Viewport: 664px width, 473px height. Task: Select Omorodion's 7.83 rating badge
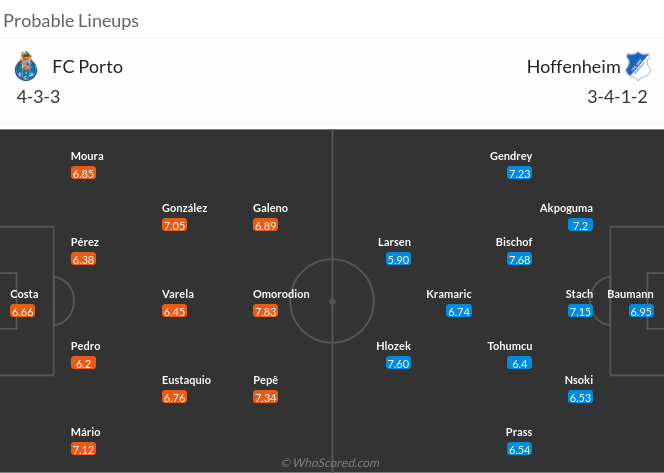click(x=265, y=311)
